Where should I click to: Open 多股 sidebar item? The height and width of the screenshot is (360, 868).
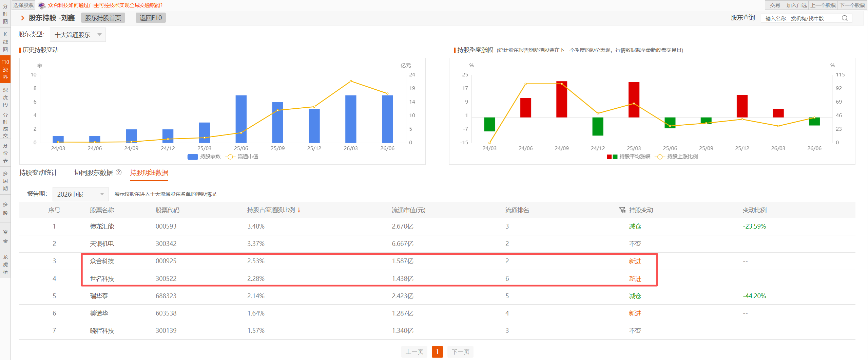coord(5,209)
